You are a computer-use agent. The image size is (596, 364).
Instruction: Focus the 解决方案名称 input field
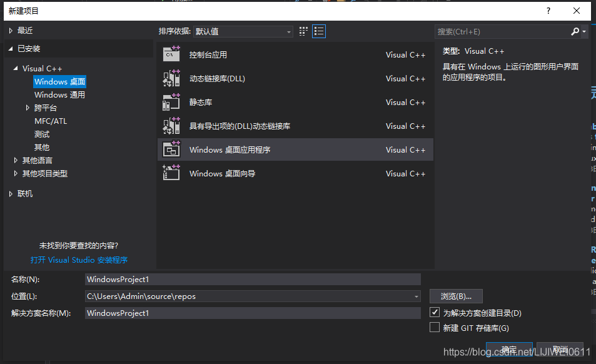pos(253,313)
